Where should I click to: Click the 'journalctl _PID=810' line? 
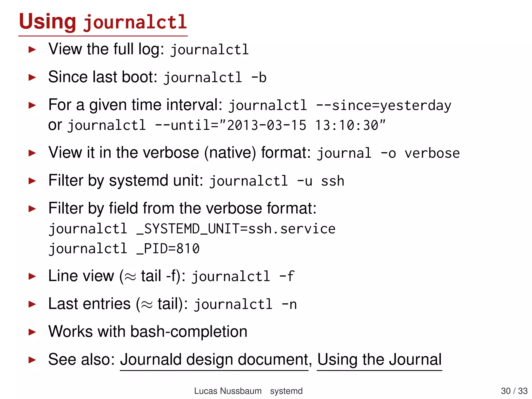[x=124, y=249]
